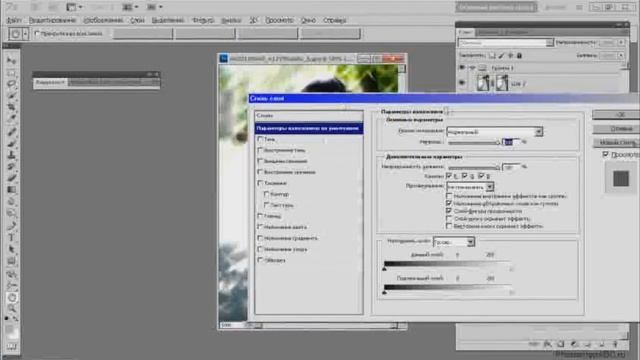Image resolution: width=640 pixels, height=360 pixels.
Task: Select the Gradient tool
Action: pyautogui.click(x=11, y=190)
